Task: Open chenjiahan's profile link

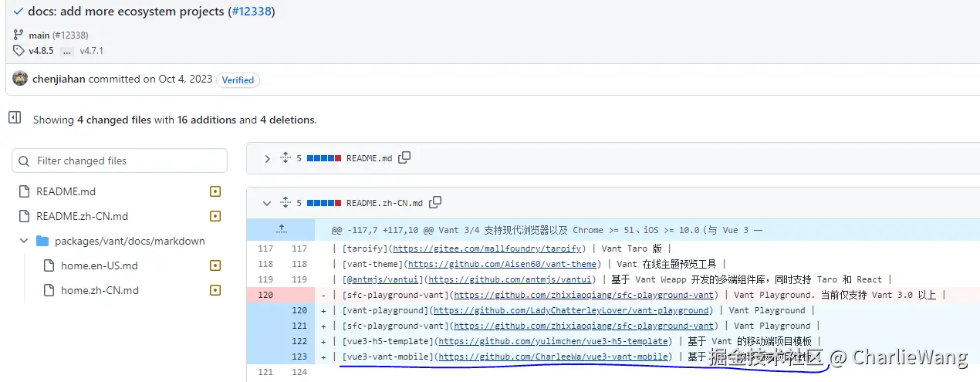Action: pyautogui.click(x=59, y=79)
